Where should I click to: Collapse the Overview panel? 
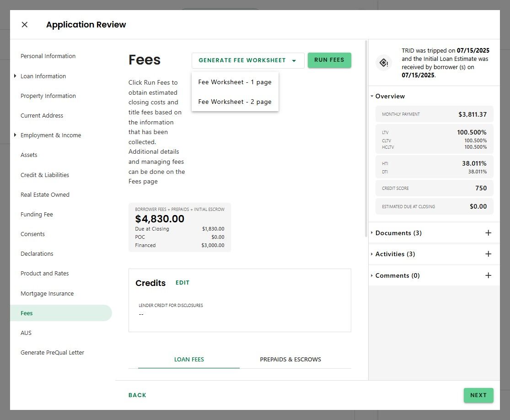[372, 96]
